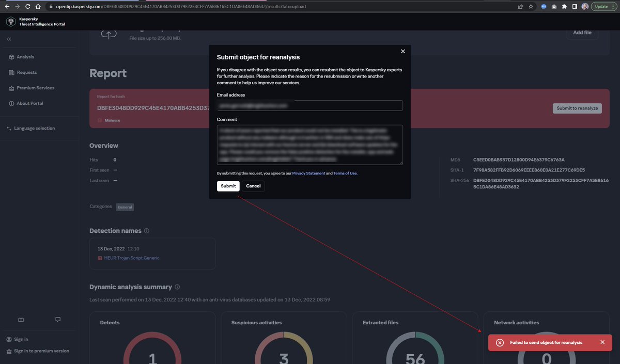The image size is (620, 364).
Task: Click the Premium Services crown icon
Action: tap(11, 88)
